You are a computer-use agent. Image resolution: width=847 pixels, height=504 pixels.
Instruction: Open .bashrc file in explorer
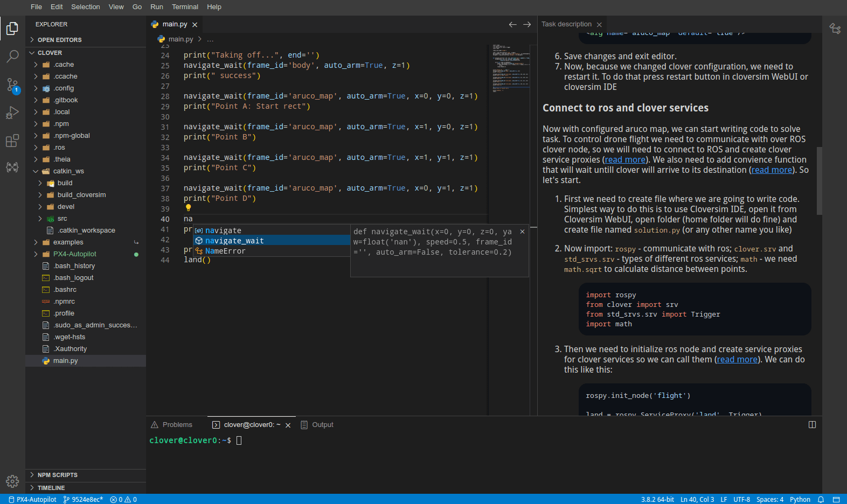coord(65,290)
